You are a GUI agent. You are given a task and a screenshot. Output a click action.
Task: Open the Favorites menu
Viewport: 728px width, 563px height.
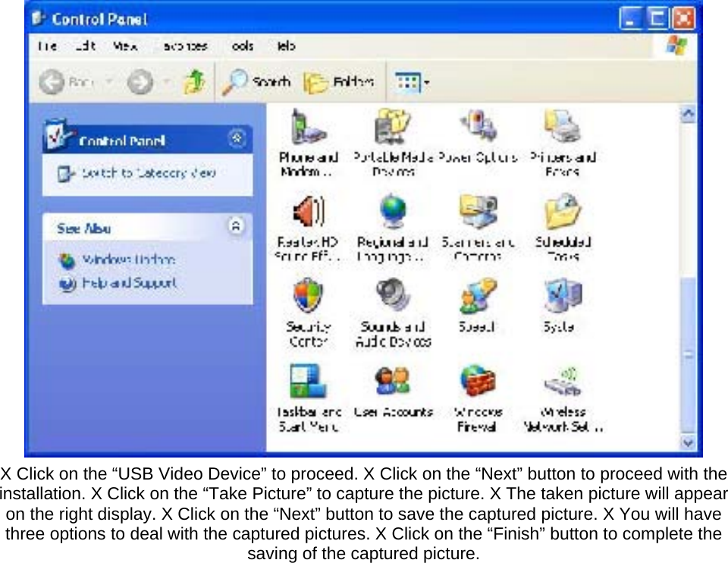tap(184, 46)
